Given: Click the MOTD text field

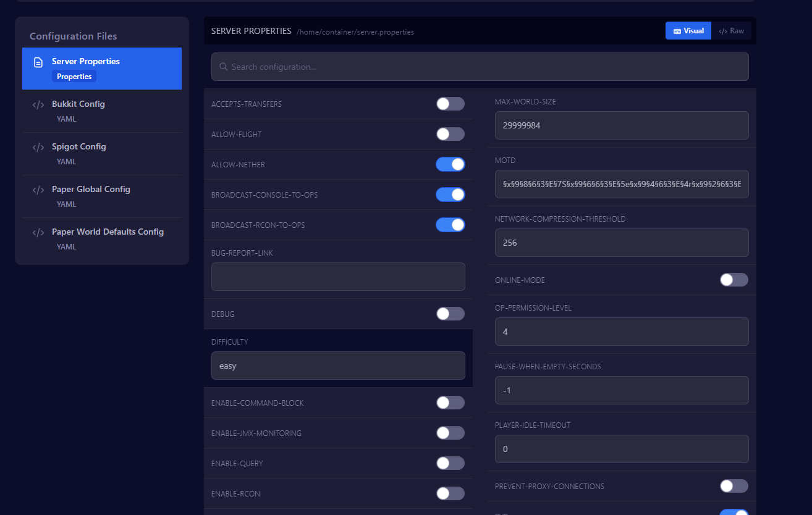Looking at the screenshot, I should (x=622, y=184).
